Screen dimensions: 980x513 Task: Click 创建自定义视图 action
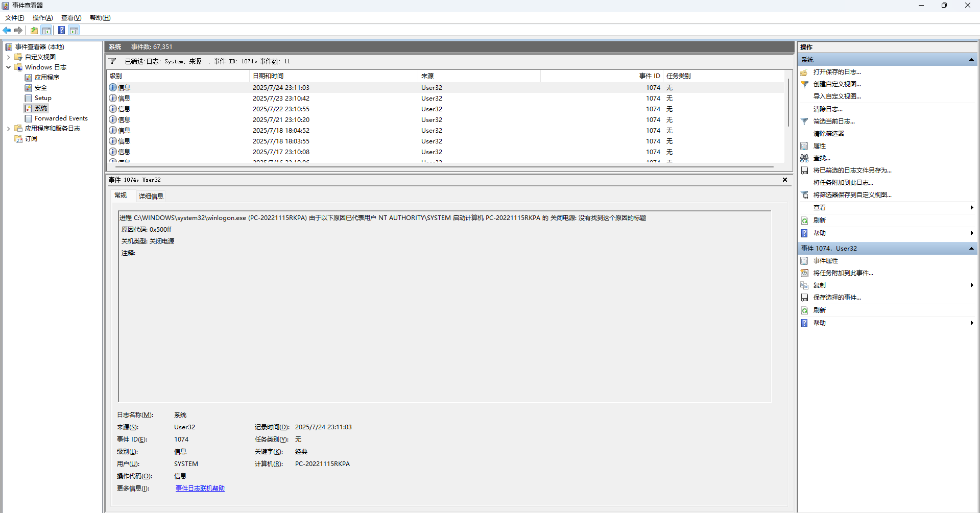click(x=837, y=84)
